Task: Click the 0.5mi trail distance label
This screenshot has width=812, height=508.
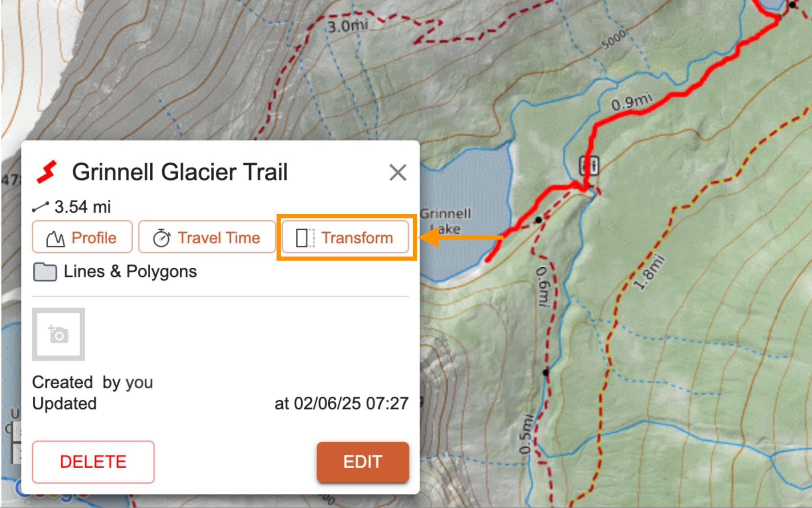Action: [526, 433]
